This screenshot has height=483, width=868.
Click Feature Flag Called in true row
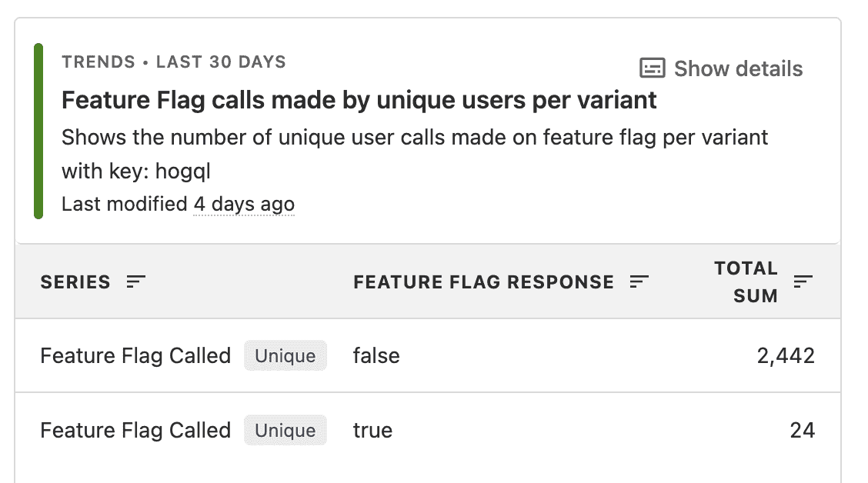click(x=135, y=430)
